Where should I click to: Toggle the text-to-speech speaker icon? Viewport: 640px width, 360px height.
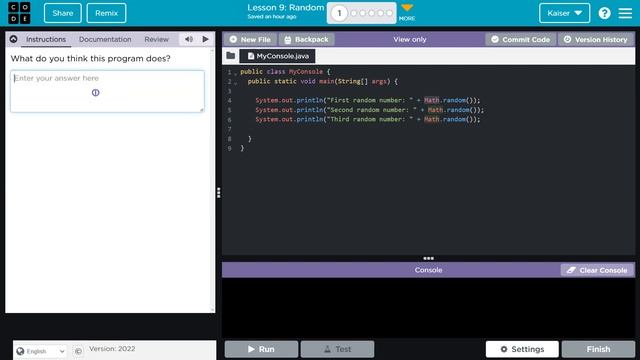pyautogui.click(x=189, y=39)
